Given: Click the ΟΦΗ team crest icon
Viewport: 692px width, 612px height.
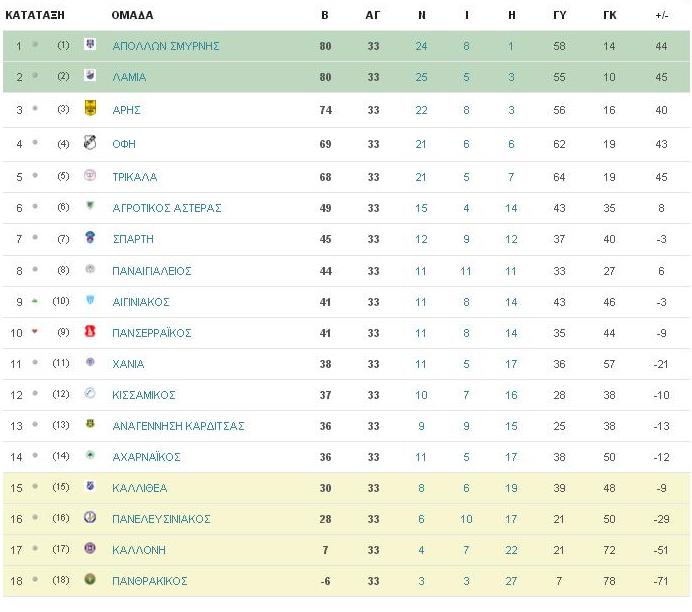Looking at the screenshot, I should click(x=90, y=142).
